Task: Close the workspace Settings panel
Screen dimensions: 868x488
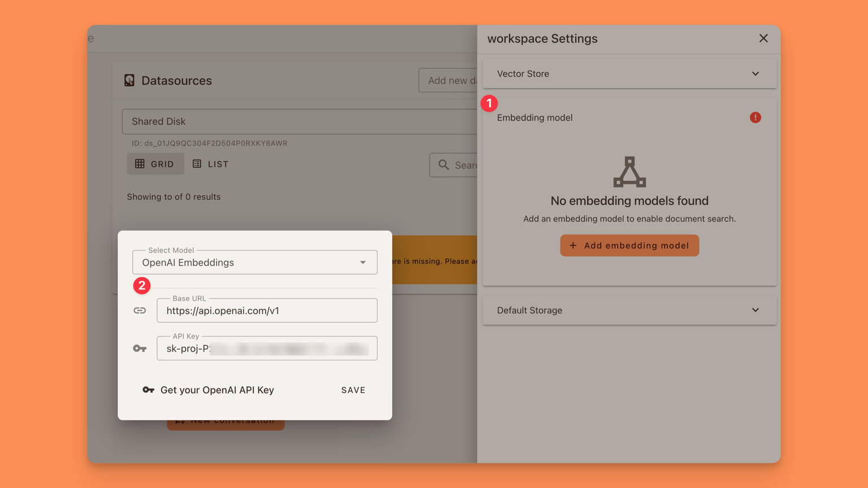Action: (763, 38)
